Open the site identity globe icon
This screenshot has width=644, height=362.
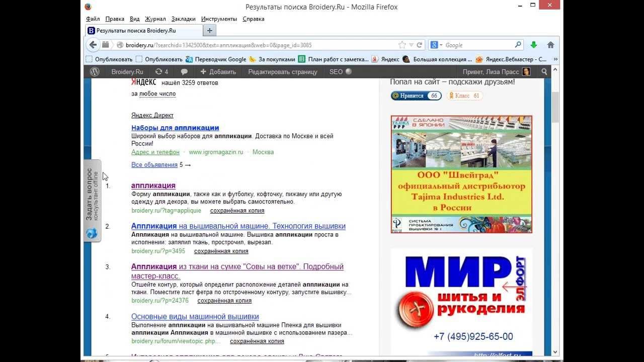click(120, 45)
